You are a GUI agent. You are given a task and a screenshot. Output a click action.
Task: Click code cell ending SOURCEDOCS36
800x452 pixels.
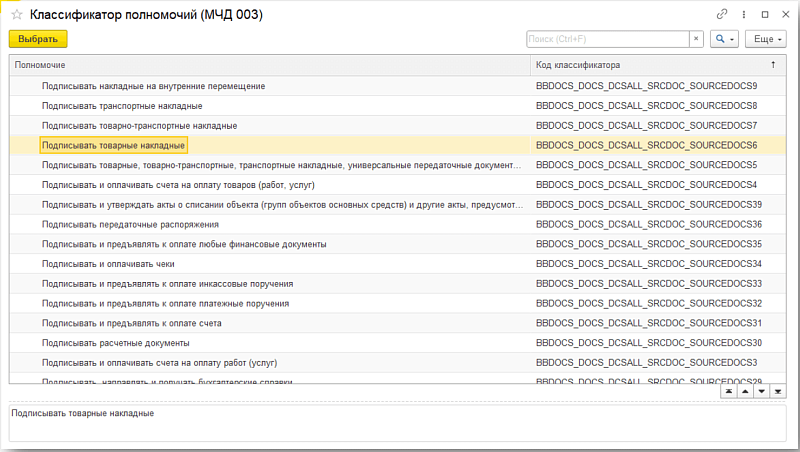(x=658, y=224)
